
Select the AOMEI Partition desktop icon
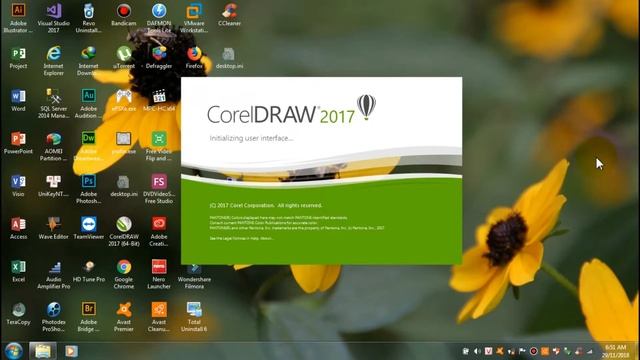coord(53,146)
